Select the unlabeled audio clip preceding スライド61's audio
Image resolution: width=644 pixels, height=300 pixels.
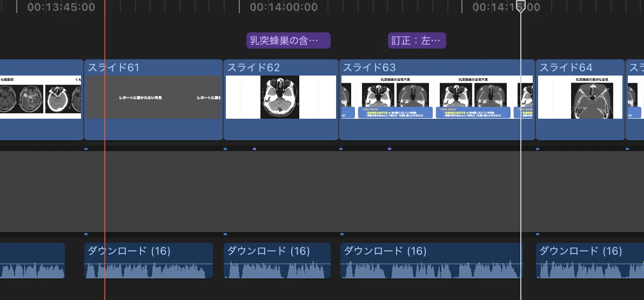click(32, 261)
